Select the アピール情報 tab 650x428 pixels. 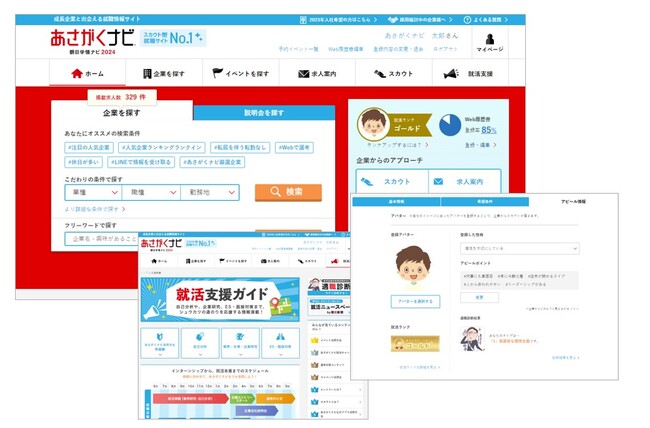pos(573,202)
